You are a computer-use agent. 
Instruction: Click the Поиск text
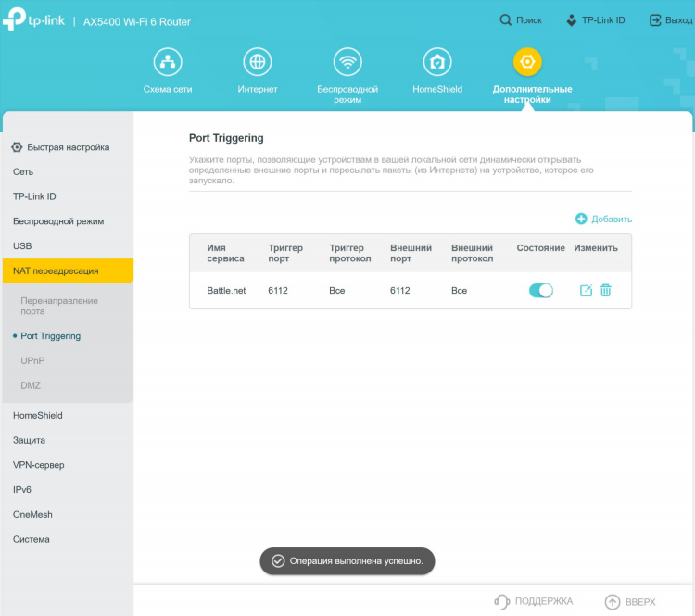pos(529,20)
